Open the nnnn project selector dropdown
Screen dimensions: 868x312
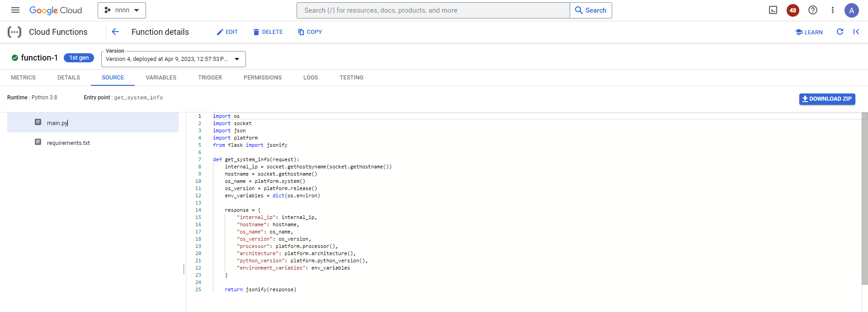coord(122,10)
